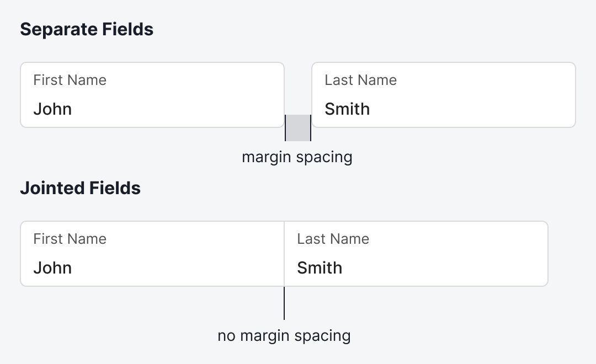Select the 'First Name' label in Jointed Fields
Image resolution: width=596 pixels, height=364 pixels.
70,239
